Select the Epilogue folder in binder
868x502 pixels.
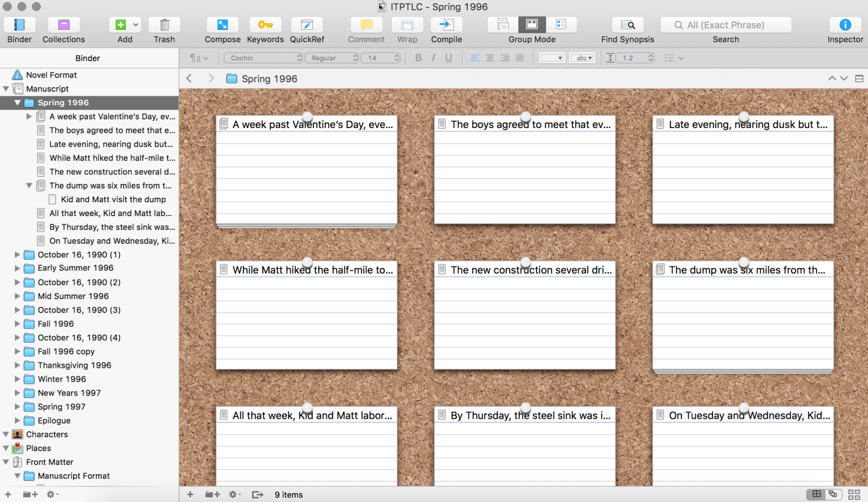[54, 421]
